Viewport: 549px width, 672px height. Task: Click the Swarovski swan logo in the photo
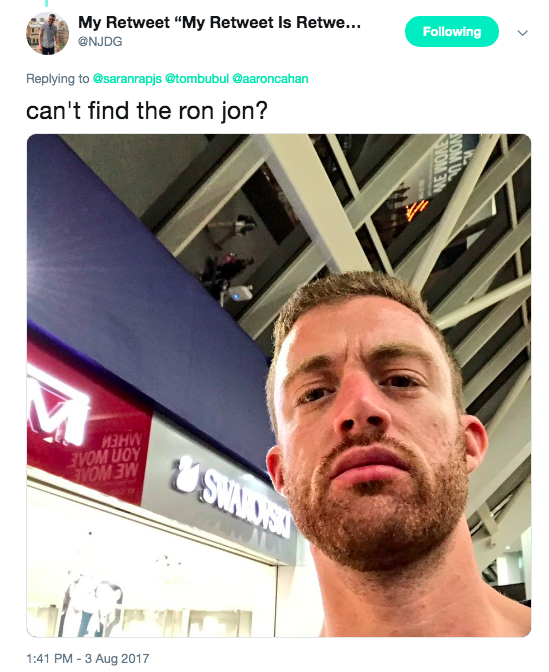pos(186,475)
